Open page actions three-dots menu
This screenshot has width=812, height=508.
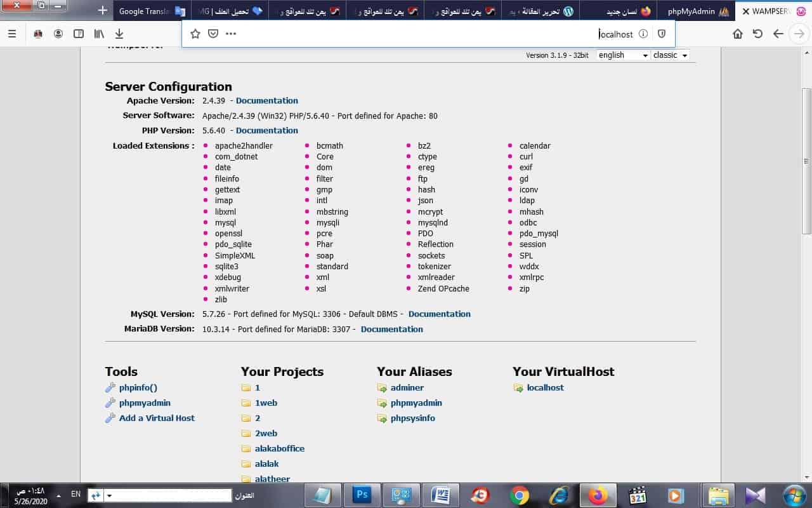231,34
